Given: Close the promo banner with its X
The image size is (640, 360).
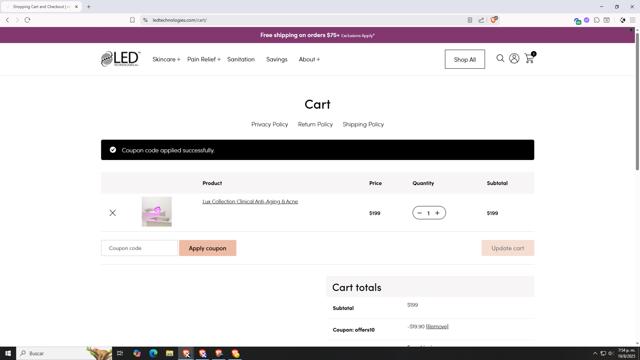Looking at the screenshot, I should [631, 30].
